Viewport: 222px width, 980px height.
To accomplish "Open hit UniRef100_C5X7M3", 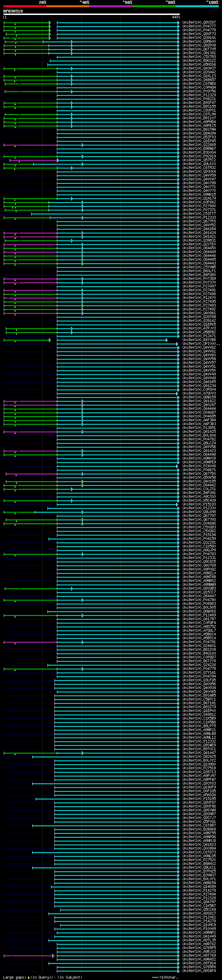I will pyautogui.click(x=199, y=57).
